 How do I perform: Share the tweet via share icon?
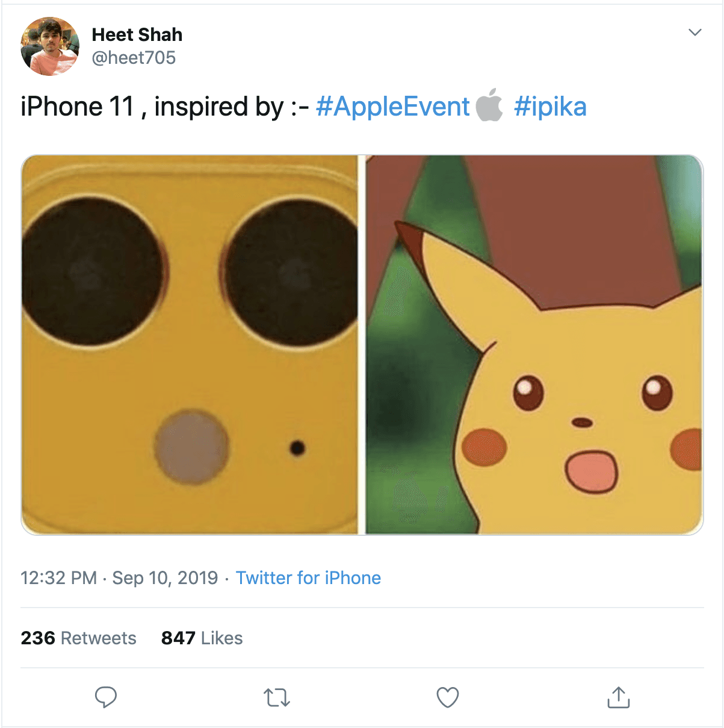tap(618, 697)
